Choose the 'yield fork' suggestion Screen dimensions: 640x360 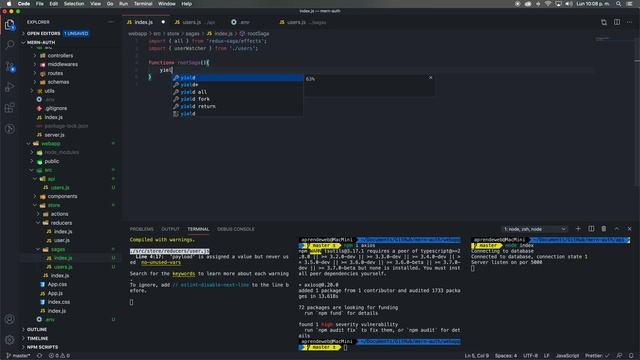[237, 99]
